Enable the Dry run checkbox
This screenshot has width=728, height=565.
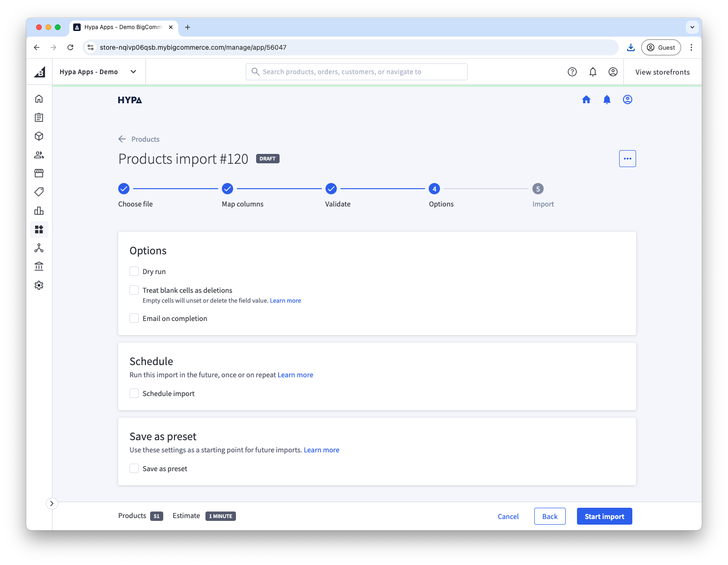pos(134,271)
